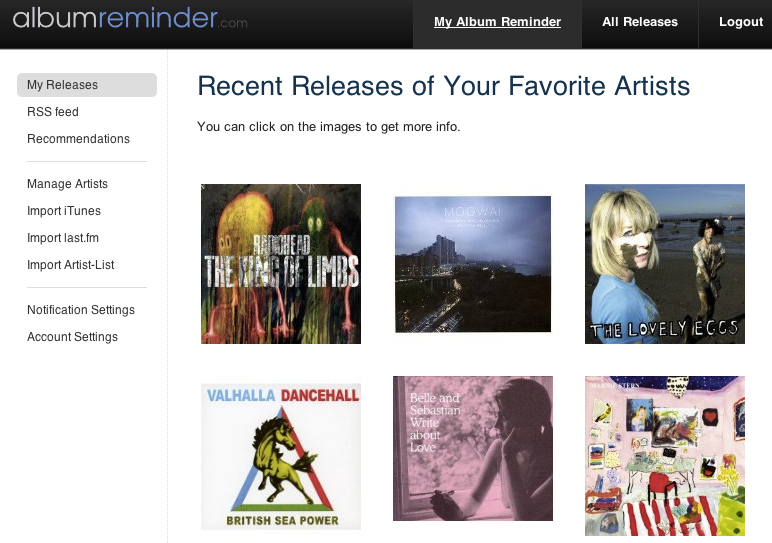The height and width of the screenshot is (543, 772).
Task: Click the Recent Releases page heading
Action: [x=444, y=86]
